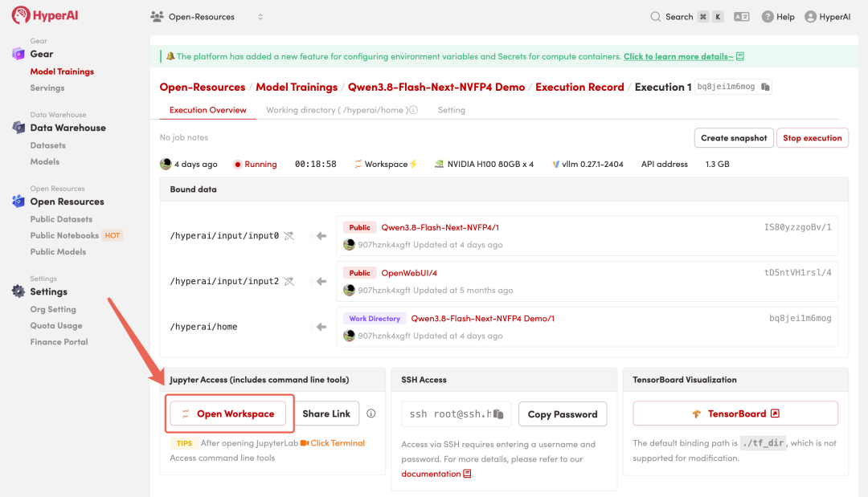Switch to the Working directory tab
868x497 pixels.
(x=337, y=110)
